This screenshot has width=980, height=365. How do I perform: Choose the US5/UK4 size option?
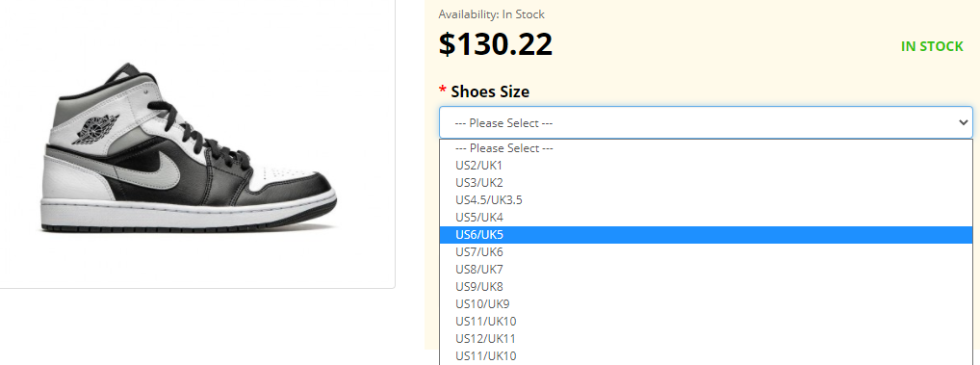coord(706,218)
